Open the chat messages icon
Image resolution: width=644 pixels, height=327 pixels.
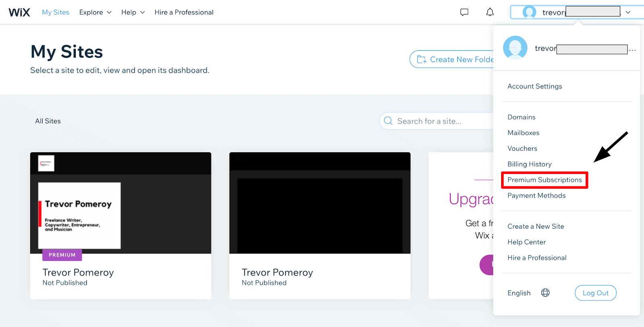pos(464,12)
